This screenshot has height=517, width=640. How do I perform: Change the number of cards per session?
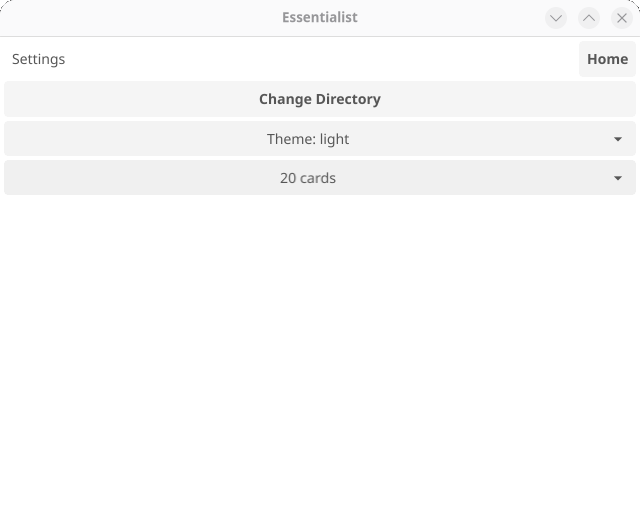click(x=320, y=178)
